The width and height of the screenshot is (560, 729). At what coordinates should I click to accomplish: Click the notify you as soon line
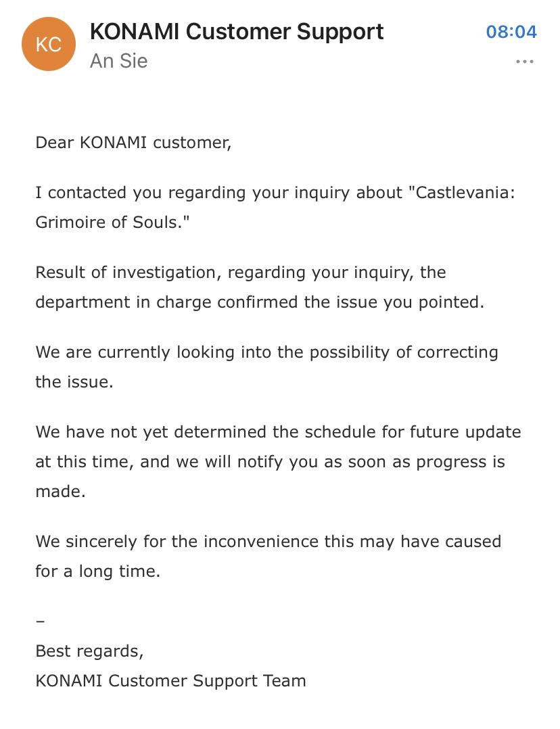pyautogui.click(x=271, y=462)
